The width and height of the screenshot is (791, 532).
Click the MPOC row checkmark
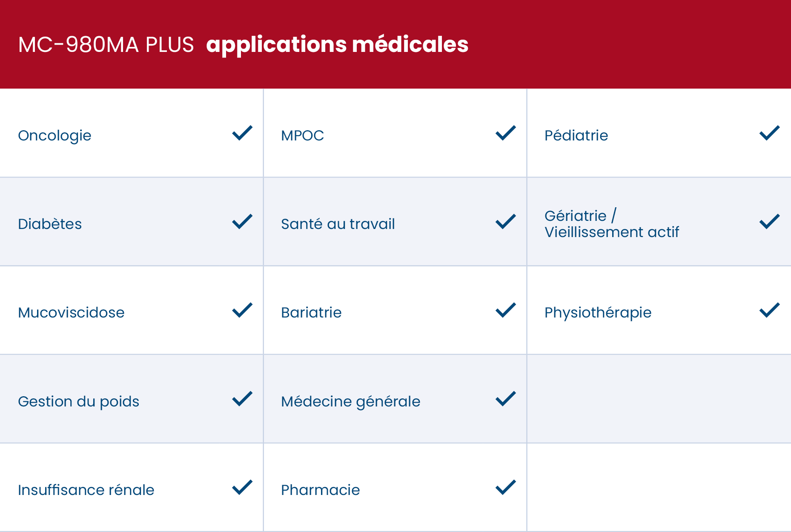506,133
